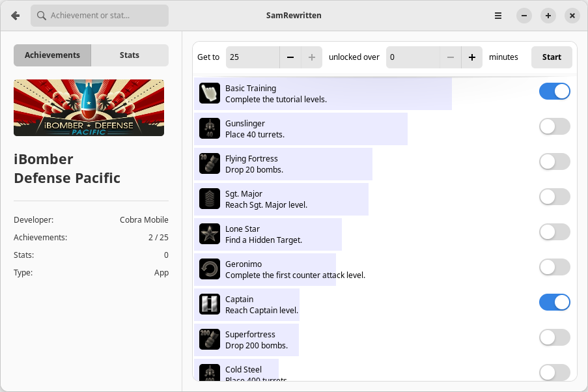Close the SamRewritten window
The image size is (588, 392).
(572, 16)
